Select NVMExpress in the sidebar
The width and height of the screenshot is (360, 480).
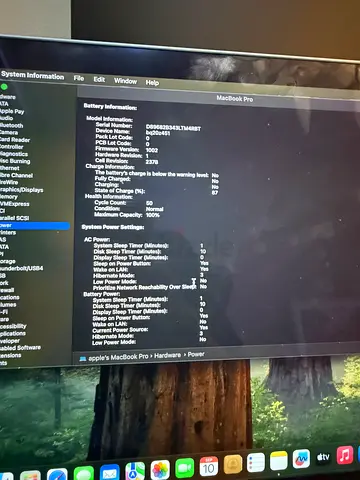(x=15, y=204)
